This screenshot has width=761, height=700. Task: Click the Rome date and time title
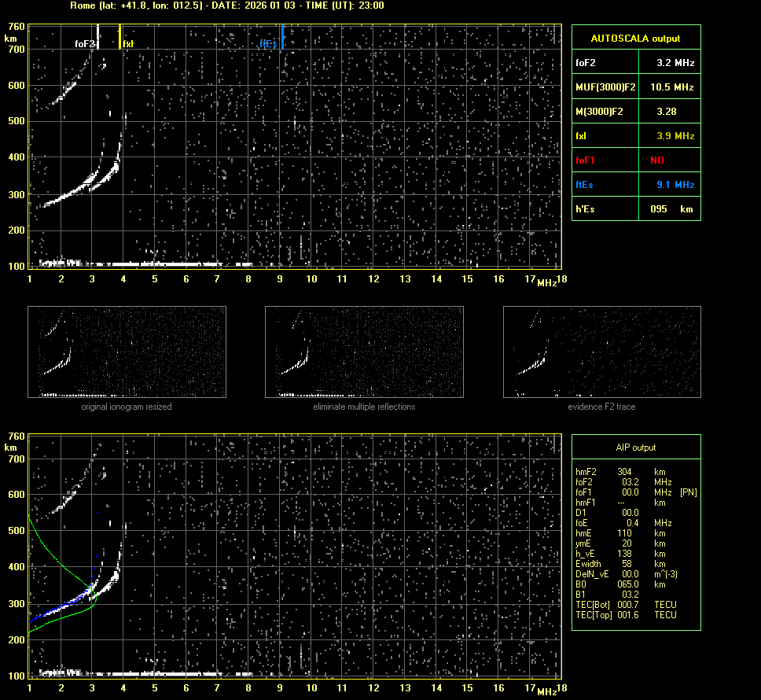point(228,6)
